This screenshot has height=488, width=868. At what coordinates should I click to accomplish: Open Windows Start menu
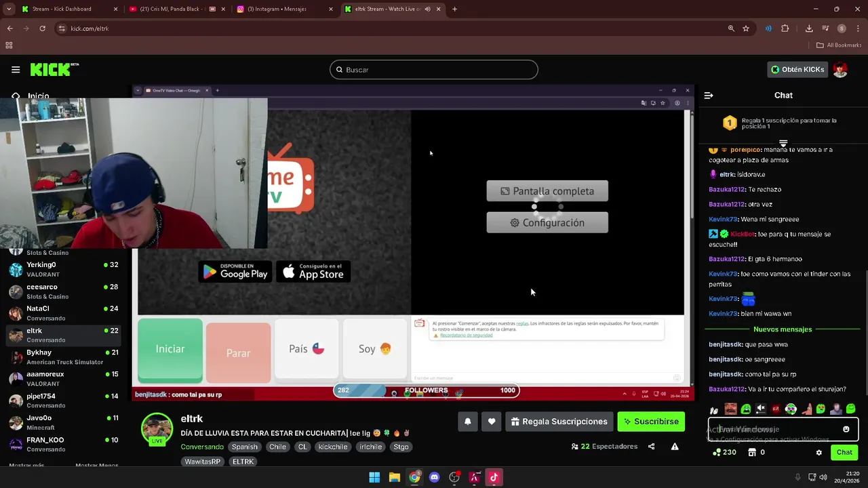[x=374, y=477]
